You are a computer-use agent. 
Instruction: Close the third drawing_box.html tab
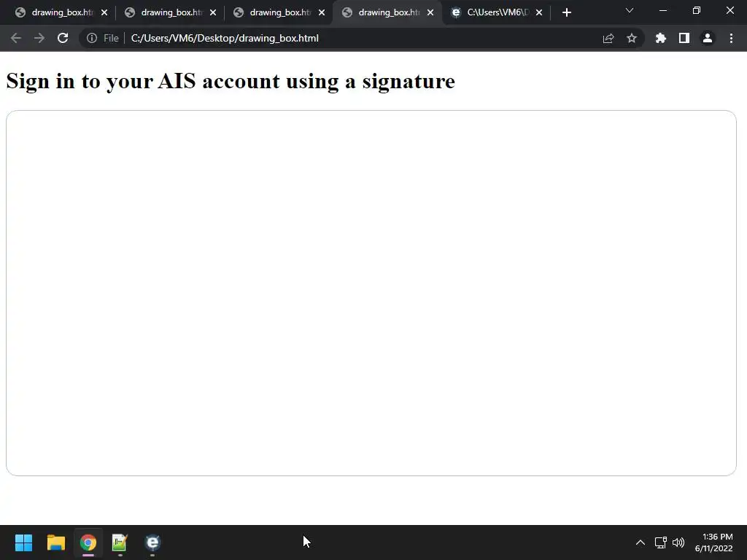point(322,12)
